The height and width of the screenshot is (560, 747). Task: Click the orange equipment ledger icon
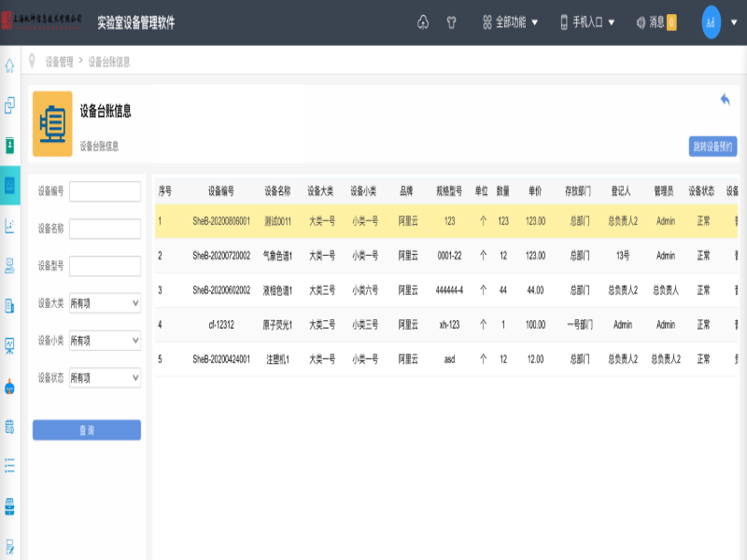pos(52,123)
